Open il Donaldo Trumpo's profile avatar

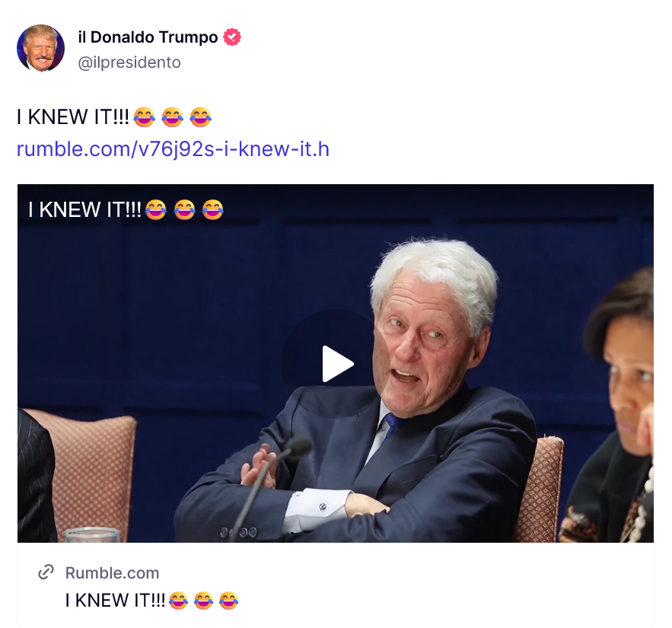tap(40, 48)
